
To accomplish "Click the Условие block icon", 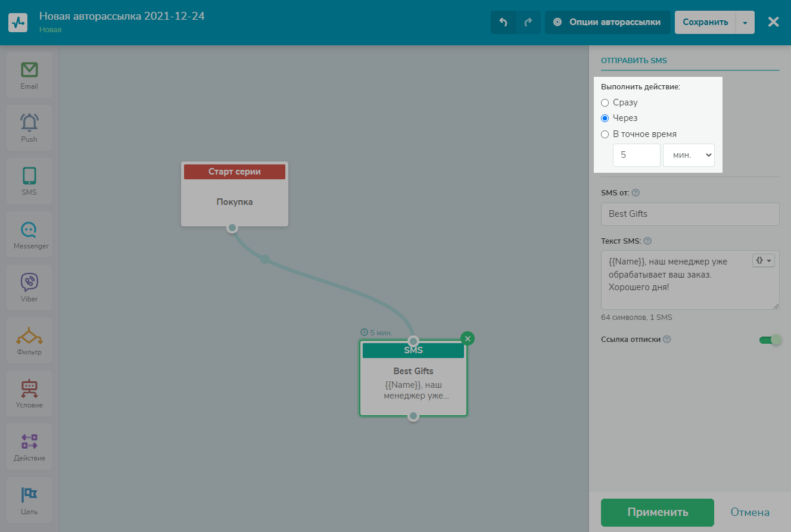I will click(29, 393).
